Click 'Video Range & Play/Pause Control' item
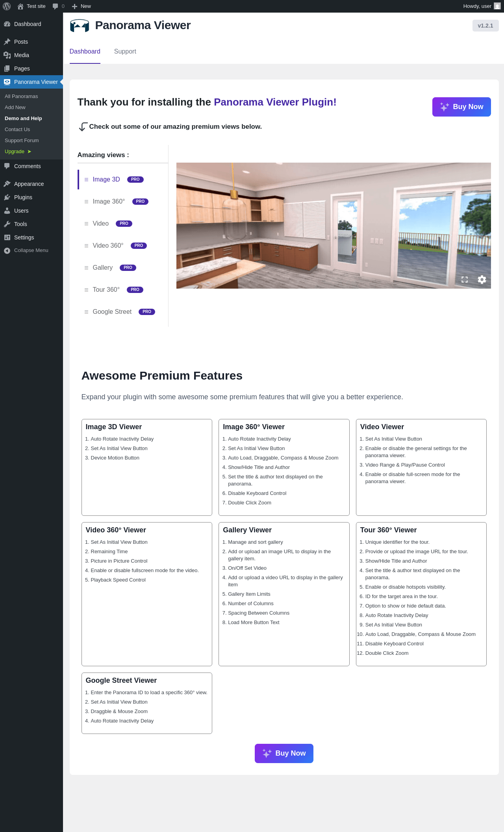This screenshot has width=504, height=832. [405, 465]
